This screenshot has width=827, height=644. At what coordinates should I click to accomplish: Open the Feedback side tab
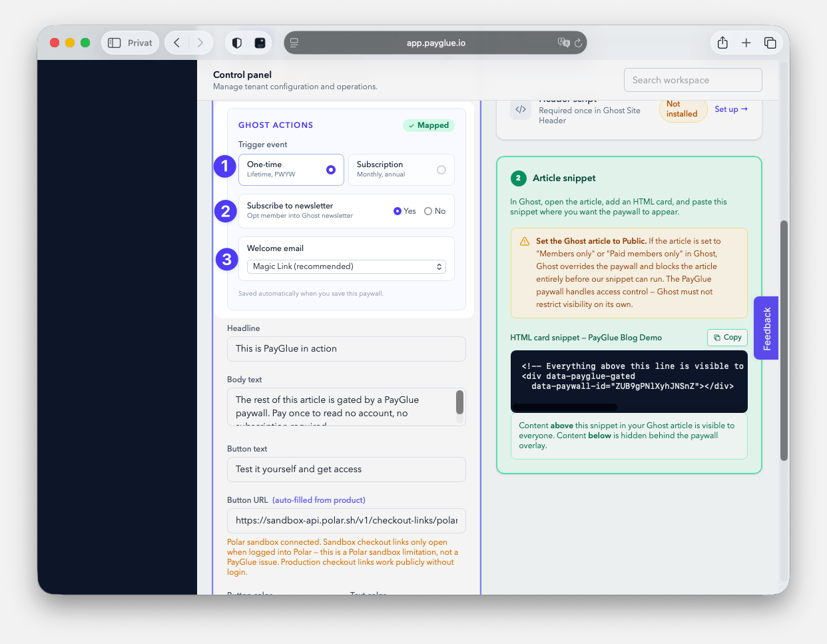[766, 328]
